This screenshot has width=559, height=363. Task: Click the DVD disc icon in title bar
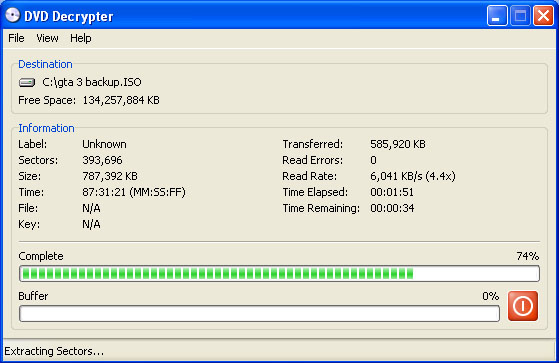click(12, 15)
